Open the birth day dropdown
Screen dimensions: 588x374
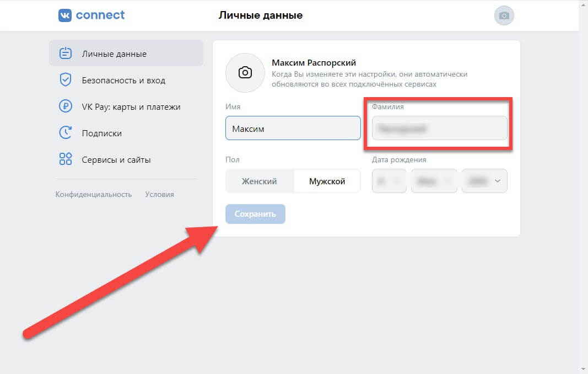(389, 181)
